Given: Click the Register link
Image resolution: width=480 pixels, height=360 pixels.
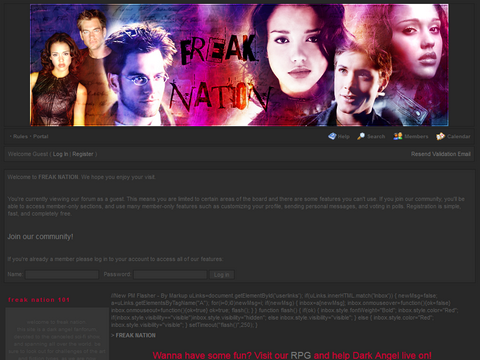Looking at the screenshot, I should pos(83,154).
